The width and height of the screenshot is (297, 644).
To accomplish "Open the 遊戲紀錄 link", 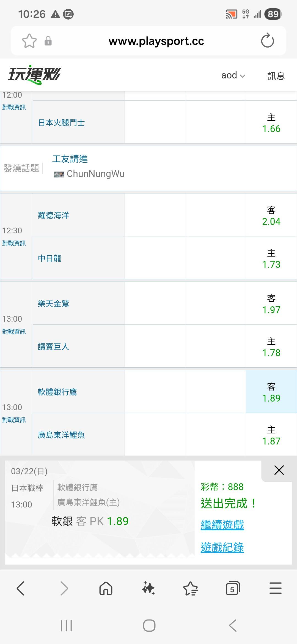I will tap(222, 547).
